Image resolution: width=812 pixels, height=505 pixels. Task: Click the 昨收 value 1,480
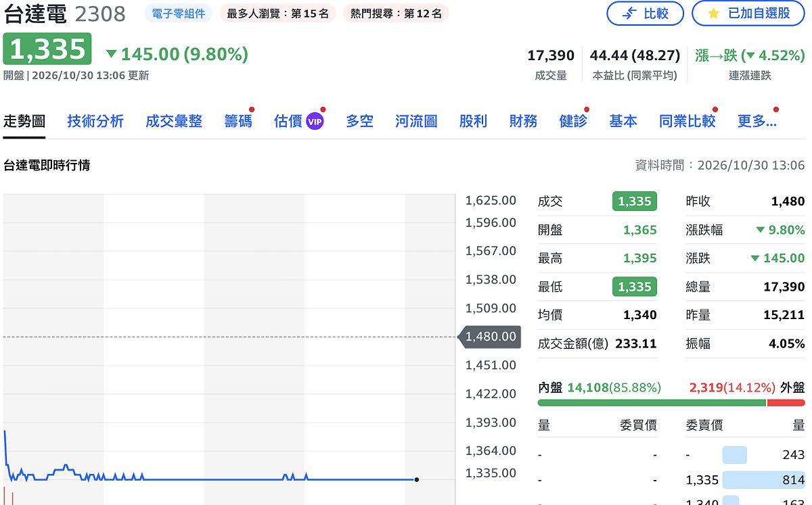click(788, 201)
